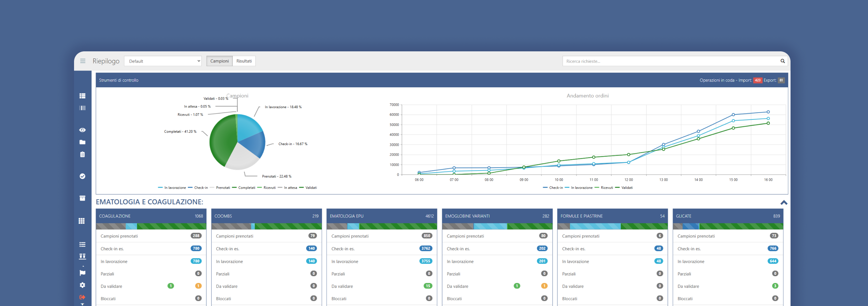
Task: Switch to the Campioni tab
Action: (x=219, y=61)
